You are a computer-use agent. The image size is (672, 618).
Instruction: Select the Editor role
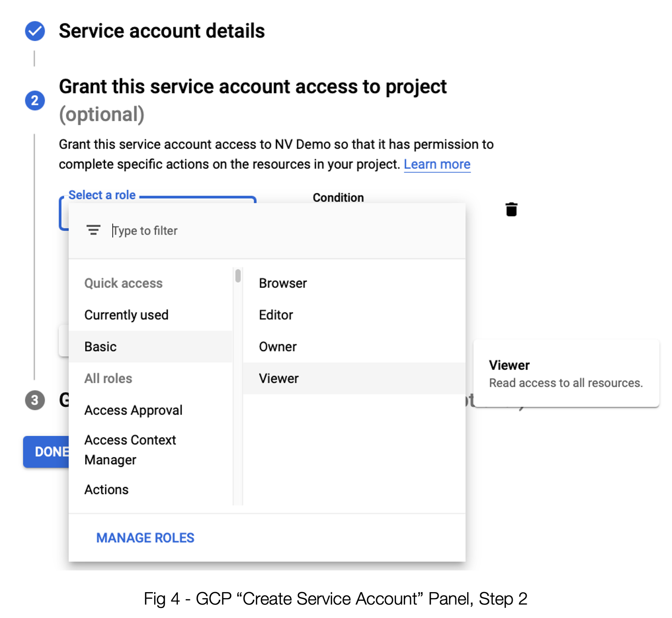(x=276, y=315)
